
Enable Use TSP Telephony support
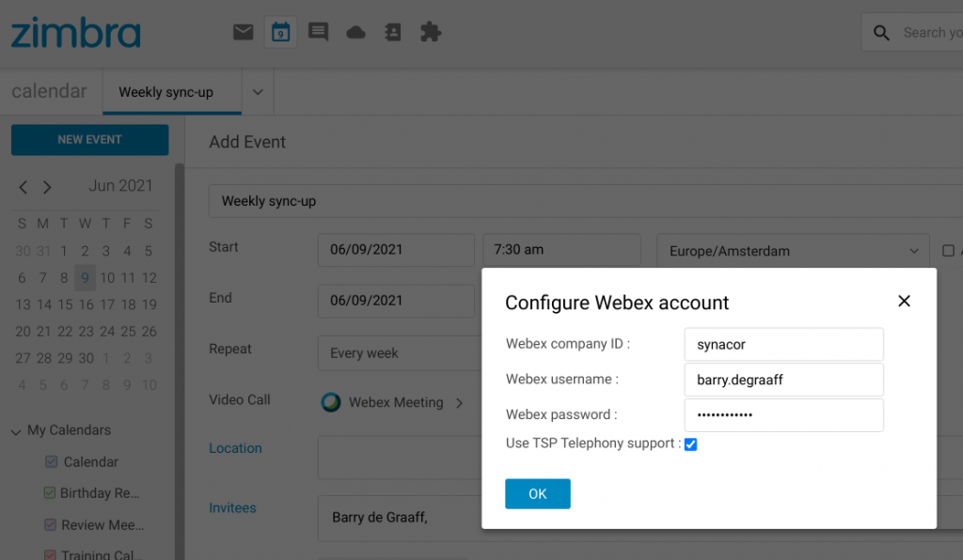pyautogui.click(x=691, y=444)
